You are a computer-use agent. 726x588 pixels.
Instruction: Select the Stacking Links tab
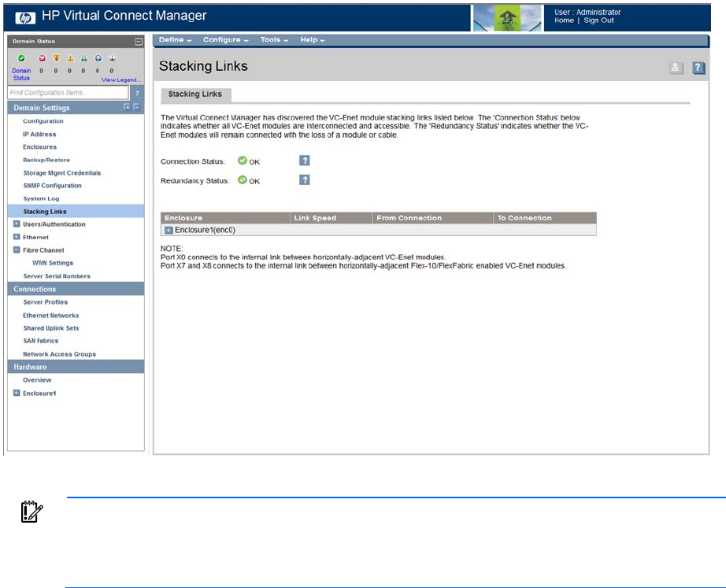pos(195,94)
